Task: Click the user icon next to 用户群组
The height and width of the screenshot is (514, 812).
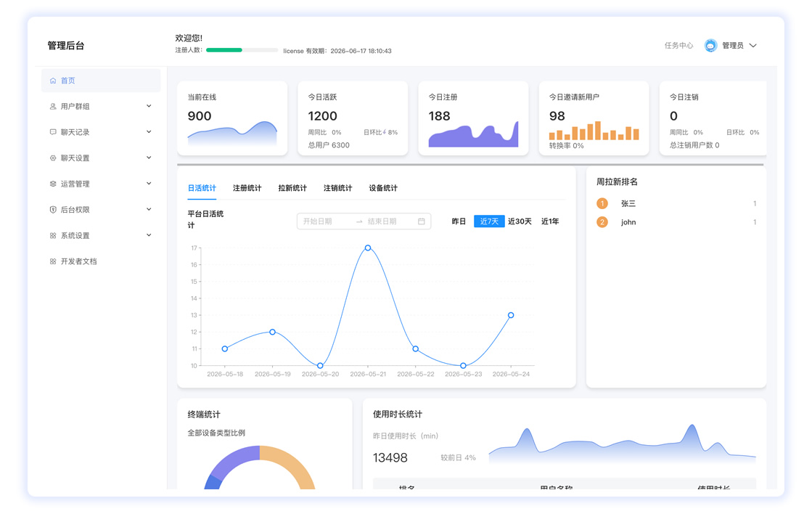Action: click(x=53, y=106)
